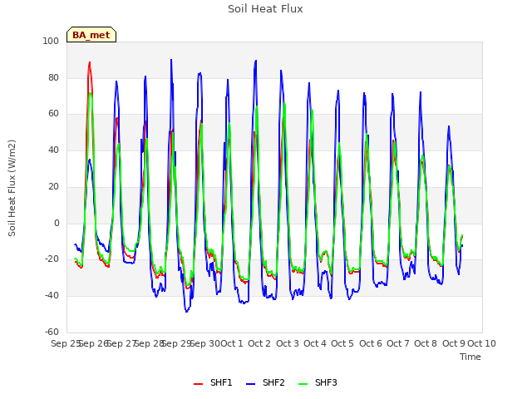Click the y-axis label -60
532x399 pixels.
(52, 332)
